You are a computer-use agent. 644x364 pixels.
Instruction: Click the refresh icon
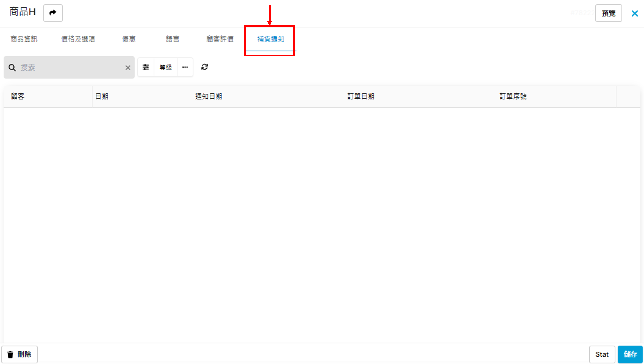click(x=205, y=67)
